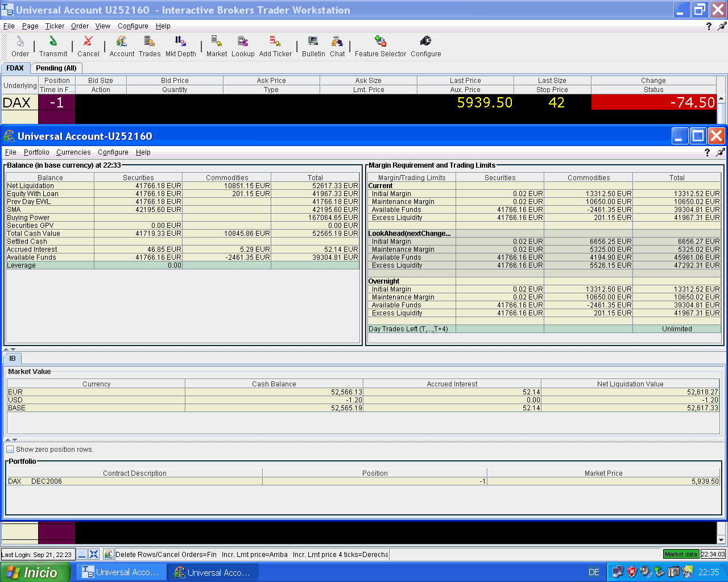
Task: Click the Contract Description column header
Action: pos(135,473)
